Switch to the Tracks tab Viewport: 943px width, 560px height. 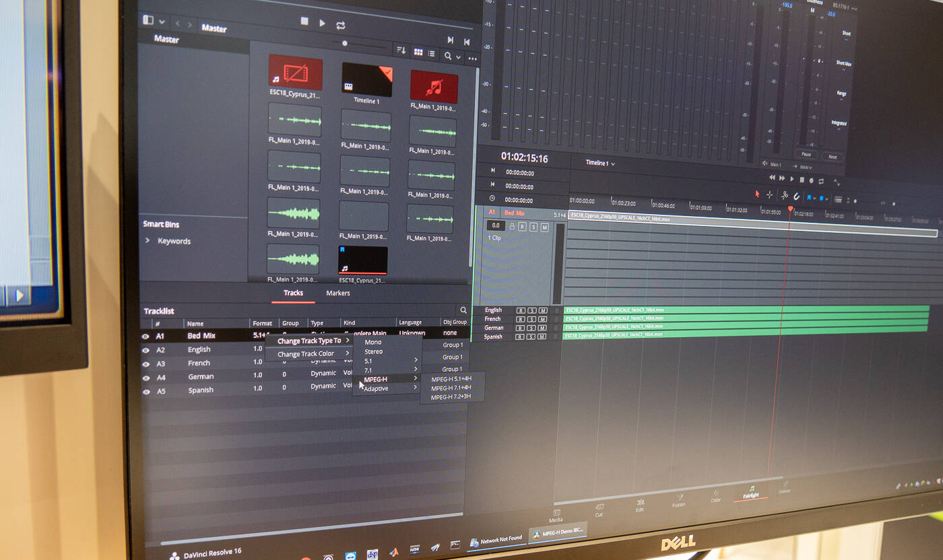coord(293,293)
